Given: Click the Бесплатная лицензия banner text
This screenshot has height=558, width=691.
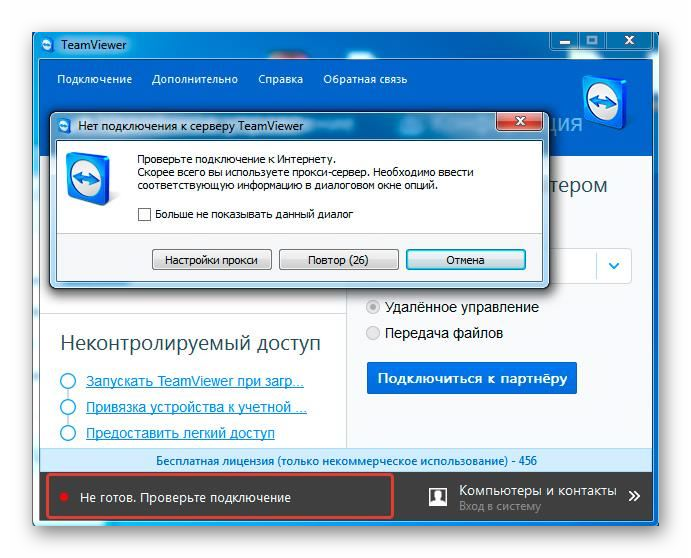Looking at the screenshot, I should pos(346,461).
